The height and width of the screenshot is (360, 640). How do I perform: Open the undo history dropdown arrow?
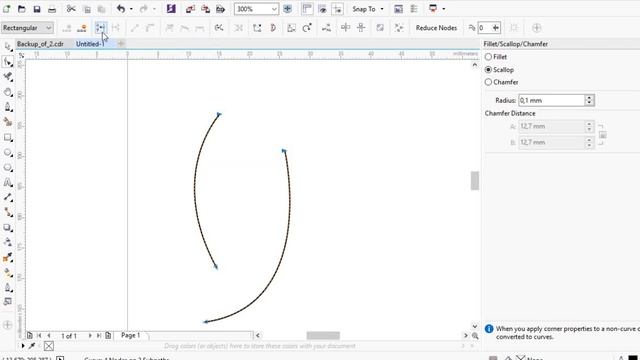131,9
